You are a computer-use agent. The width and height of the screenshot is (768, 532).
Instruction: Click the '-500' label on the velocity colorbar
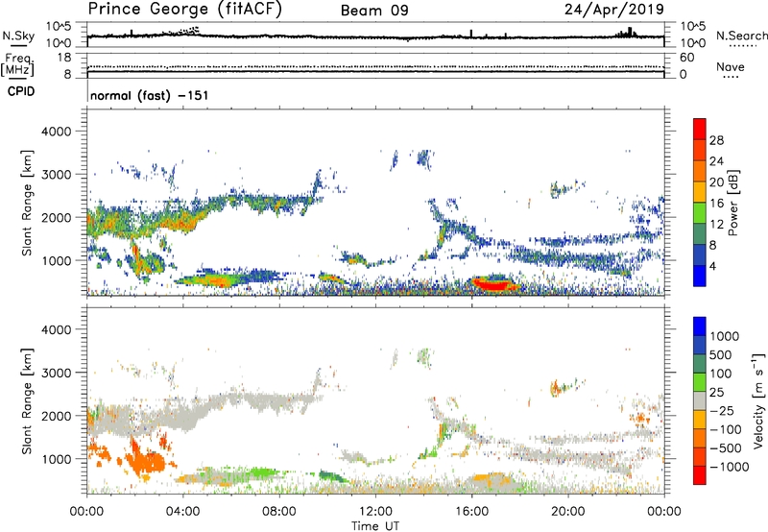point(725,447)
